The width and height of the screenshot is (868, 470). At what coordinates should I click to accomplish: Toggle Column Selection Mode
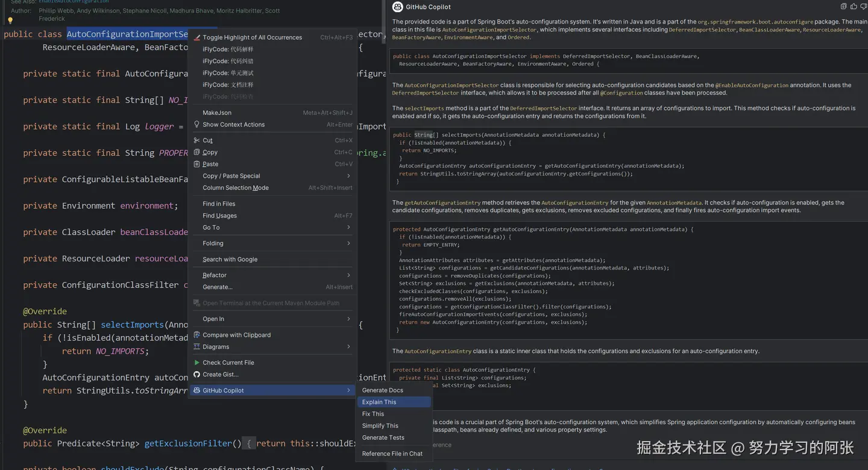click(x=273, y=187)
